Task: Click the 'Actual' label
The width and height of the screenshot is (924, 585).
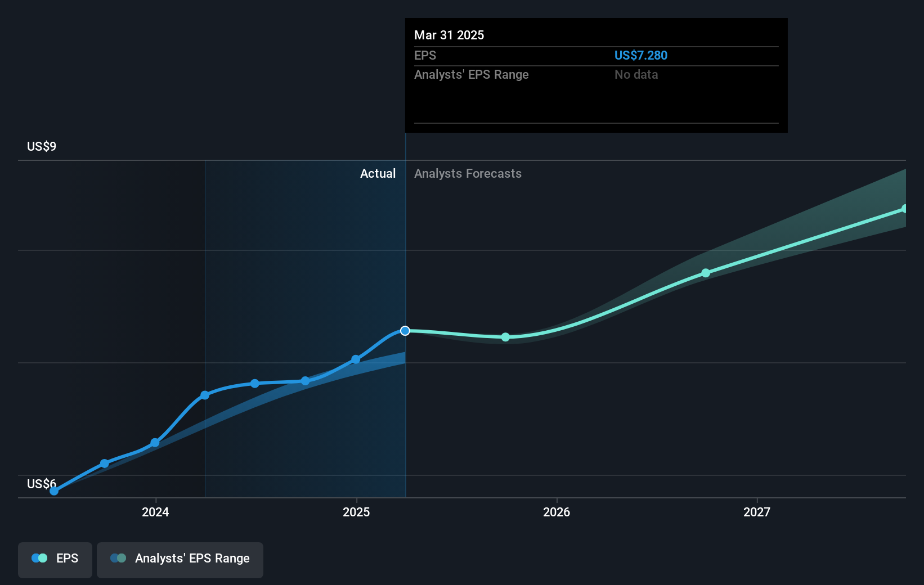Action: (378, 173)
